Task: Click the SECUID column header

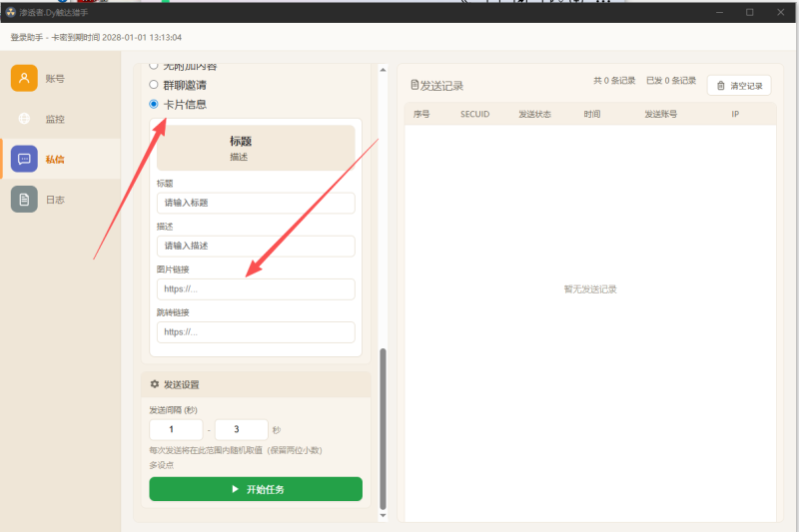Action: click(475, 114)
